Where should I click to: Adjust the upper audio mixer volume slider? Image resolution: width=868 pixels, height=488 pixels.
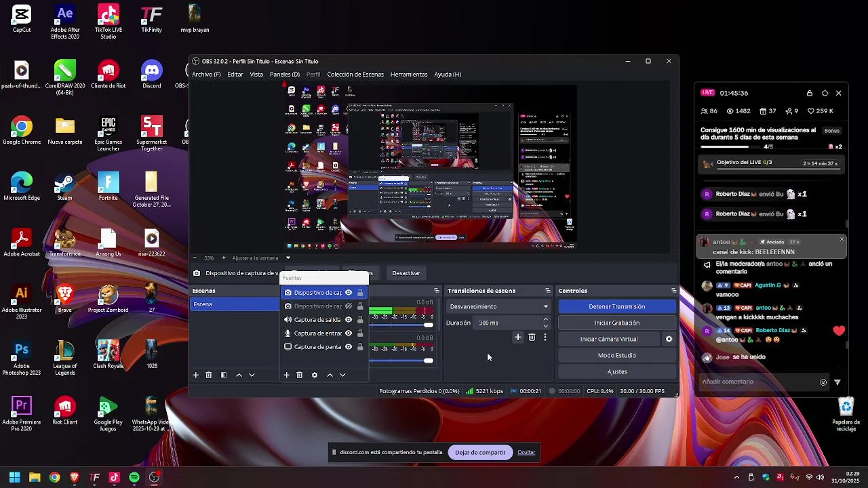point(428,325)
